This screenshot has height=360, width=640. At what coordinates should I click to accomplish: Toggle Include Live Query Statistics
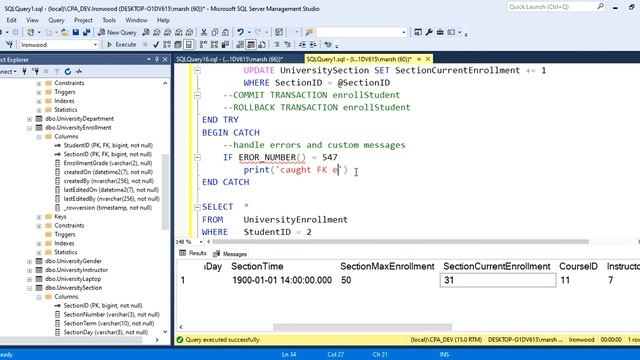pos(214,44)
